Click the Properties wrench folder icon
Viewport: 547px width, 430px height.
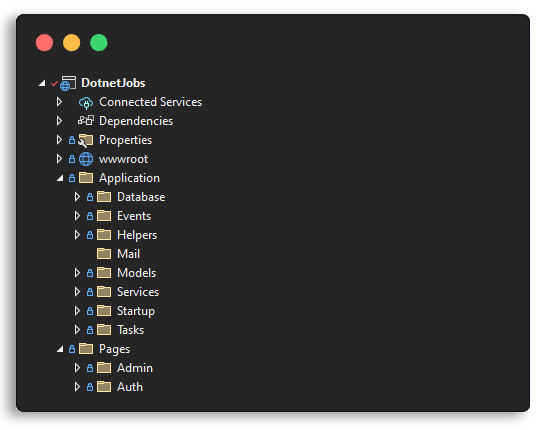(85, 140)
